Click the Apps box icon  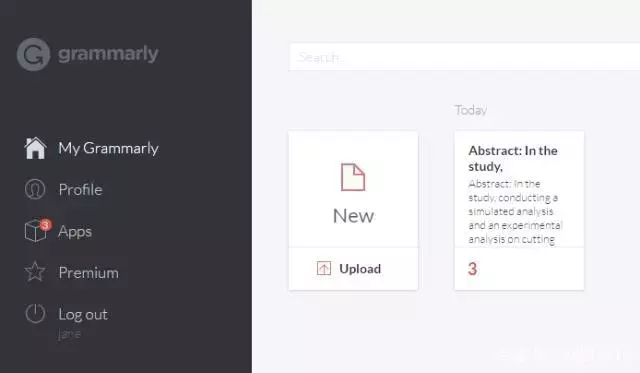(35, 231)
